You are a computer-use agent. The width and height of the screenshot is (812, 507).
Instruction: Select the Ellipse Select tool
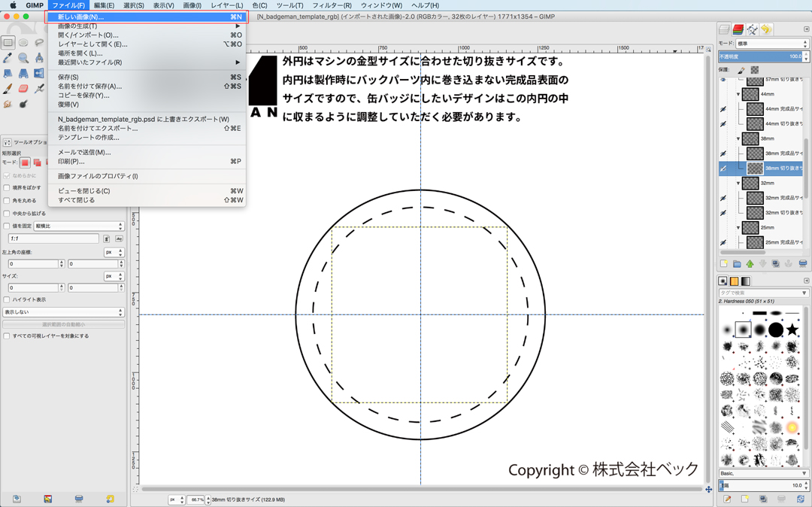pos(23,43)
